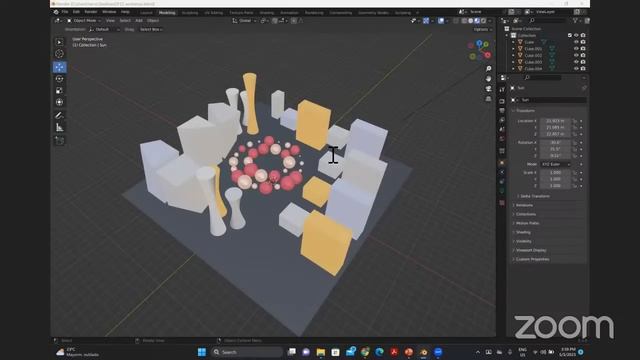Adjust the Scale Y value field
The width and height of the screenshot is (640, 360).
[x=555, y=179]
